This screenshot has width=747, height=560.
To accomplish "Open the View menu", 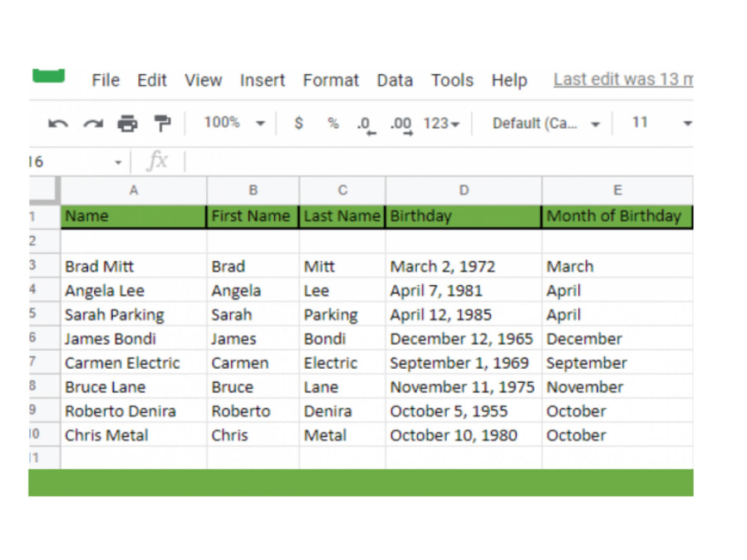I will click(203, 80).
